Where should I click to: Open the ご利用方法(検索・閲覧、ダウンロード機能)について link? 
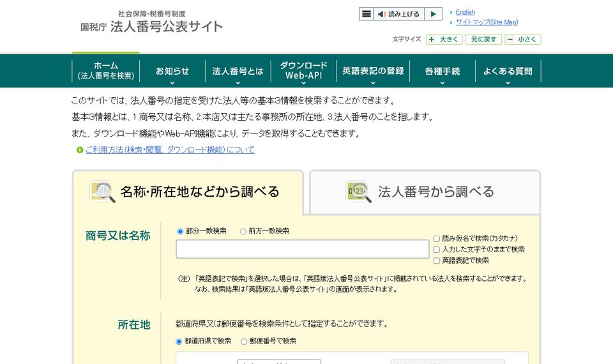[x=170, y=149]
